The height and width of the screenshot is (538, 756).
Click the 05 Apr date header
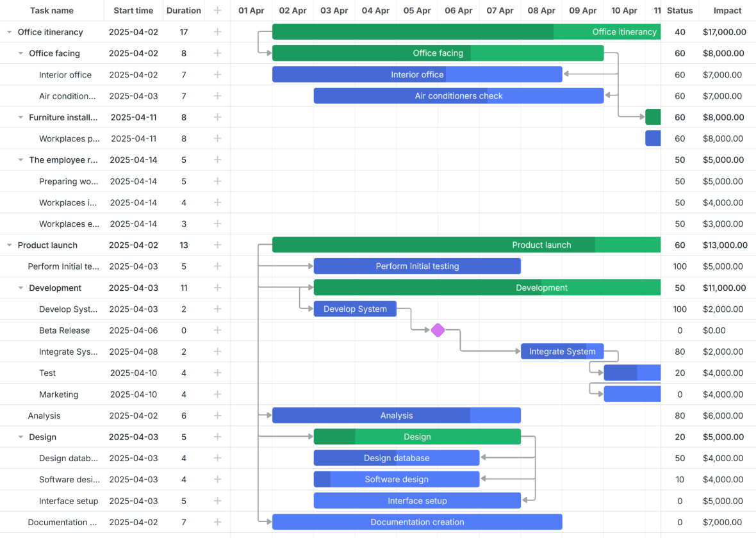click(416, 10)
